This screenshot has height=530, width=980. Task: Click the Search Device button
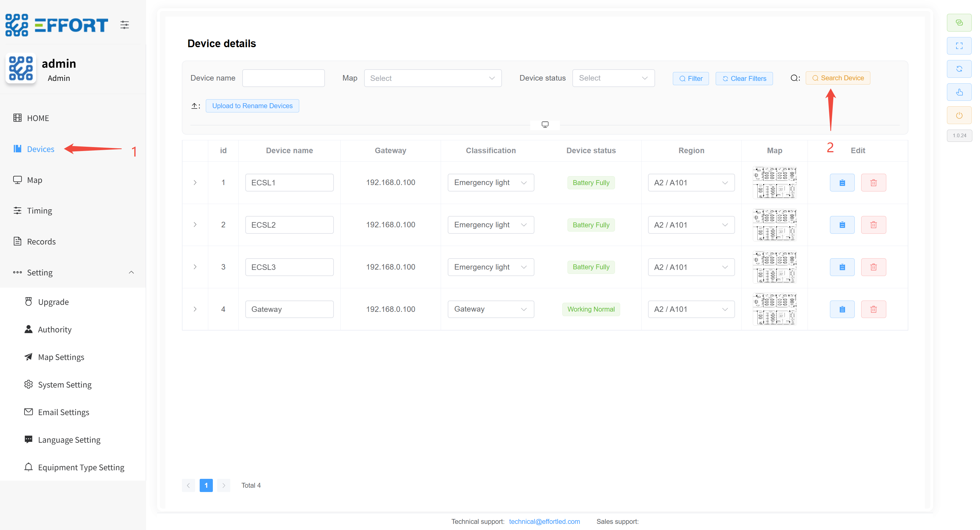838,78
